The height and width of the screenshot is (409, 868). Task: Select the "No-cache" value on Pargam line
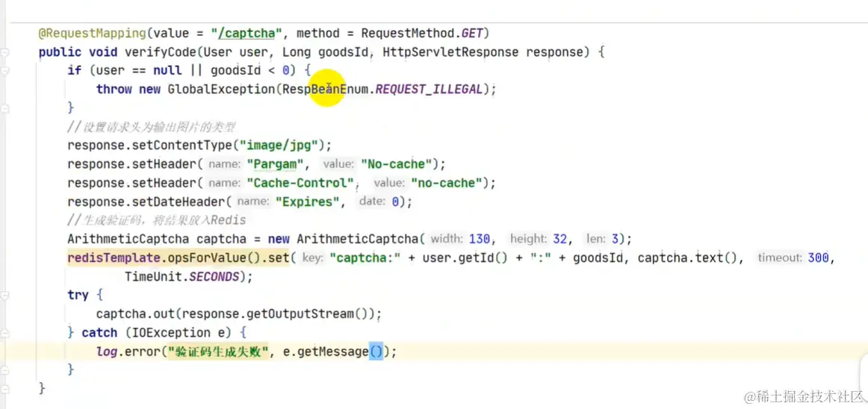click(396, 164)
